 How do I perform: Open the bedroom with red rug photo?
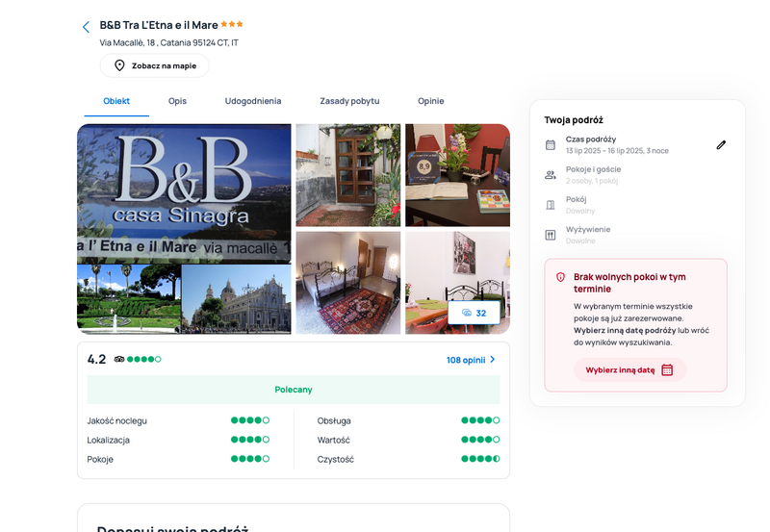(348, 283)
